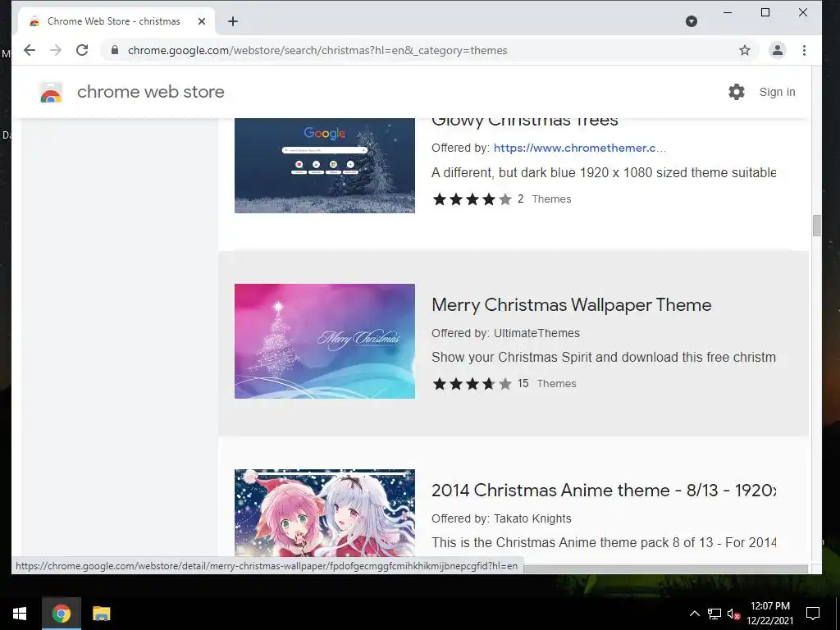The width and height of the screenshot is (840, 630).
Task: Open the Windows notification center
Action: click(813, 614)
